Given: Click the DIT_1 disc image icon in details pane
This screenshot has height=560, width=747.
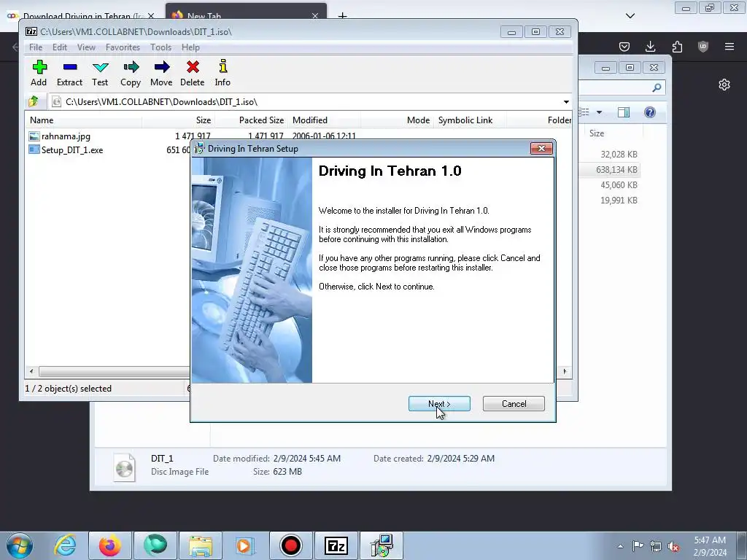Looking at the screenshot, I should pos(124,467).
